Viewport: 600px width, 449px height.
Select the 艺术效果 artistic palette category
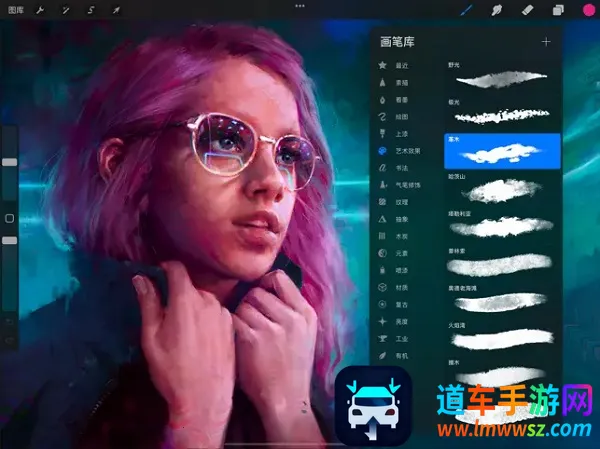click(x=399, y=151)
